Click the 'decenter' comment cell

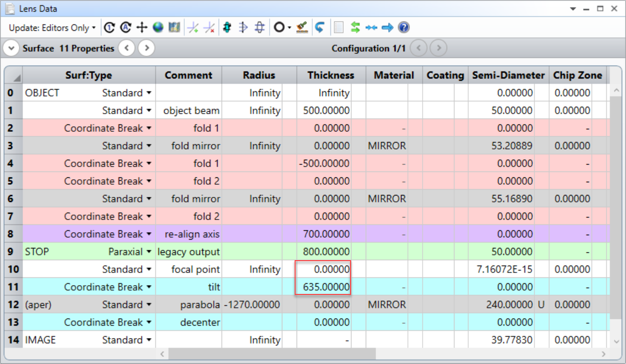[x=189, y=322]
